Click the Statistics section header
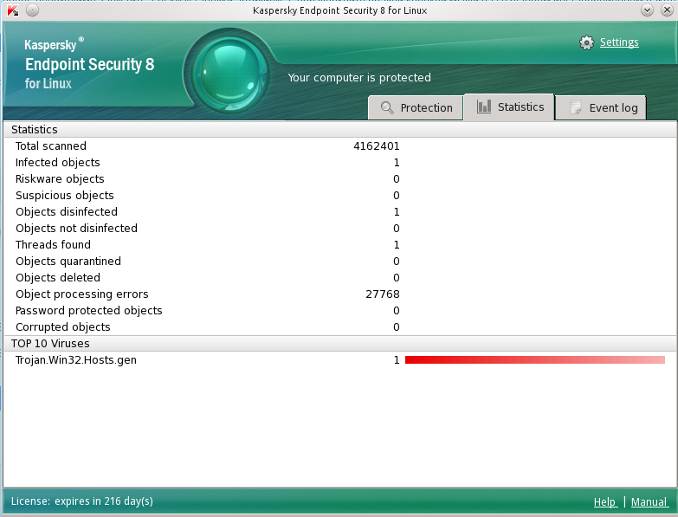 click(340, 130)
